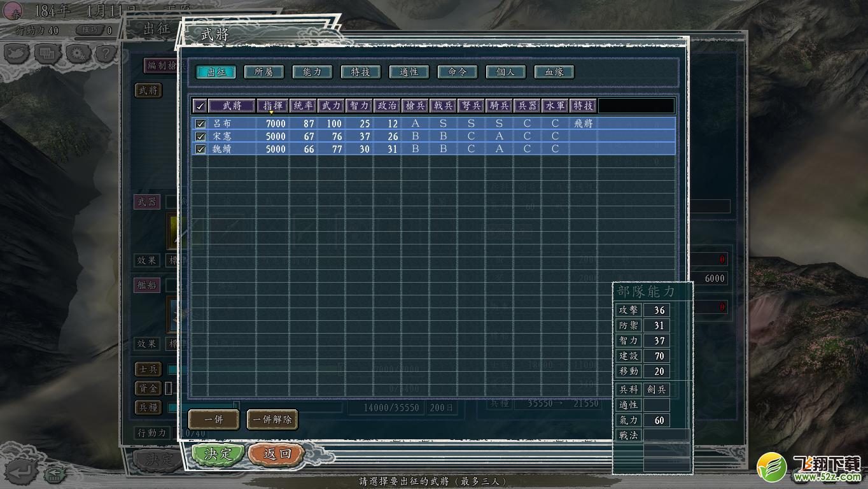
Task: Click the orange 返回 button
Action: pos(277,454)
